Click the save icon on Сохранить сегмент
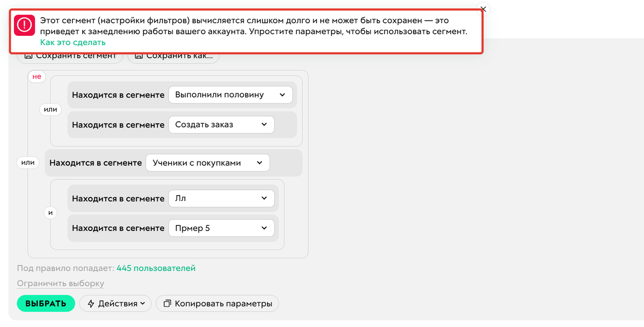 tap(29, 55)
